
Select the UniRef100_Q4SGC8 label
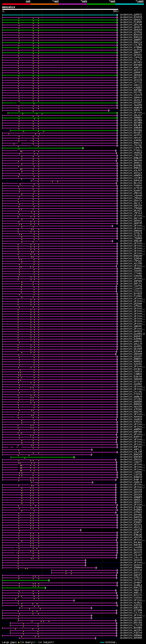[131, 560]
